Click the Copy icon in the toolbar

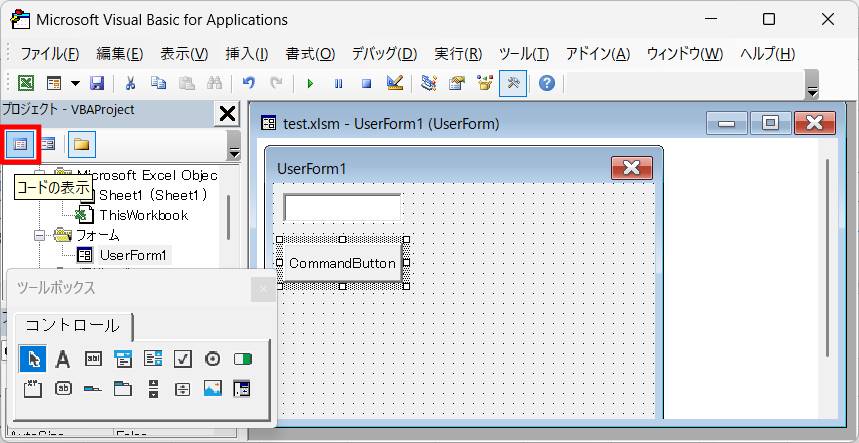click(x=158, y=83)
